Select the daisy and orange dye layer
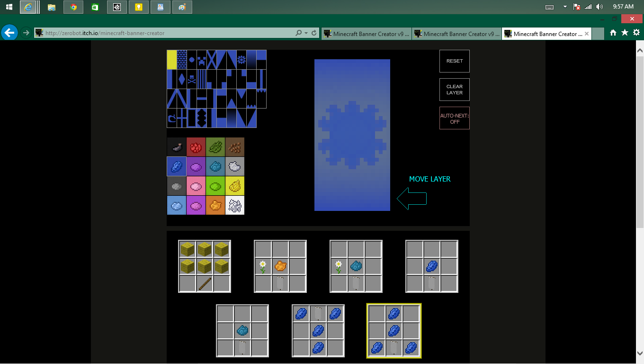Image resolution: width=644 pixels, height=364 pixels. pos(280,266)
